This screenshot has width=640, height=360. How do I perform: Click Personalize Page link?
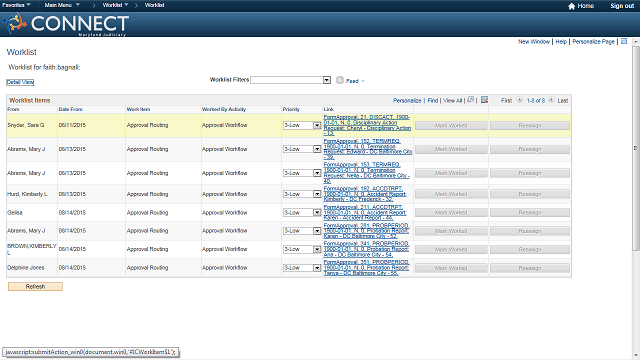[x=593, y=42]
